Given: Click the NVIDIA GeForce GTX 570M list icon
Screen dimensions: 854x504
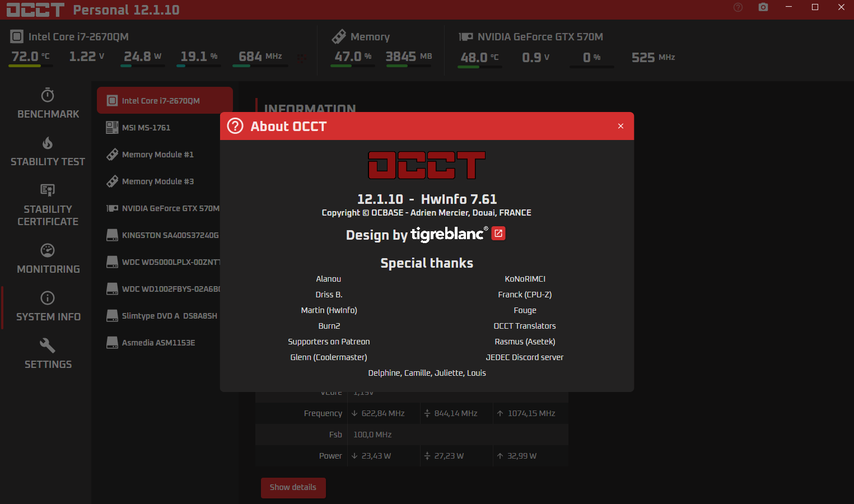Looking at the screenshot, I should click(x=112, y=208).
